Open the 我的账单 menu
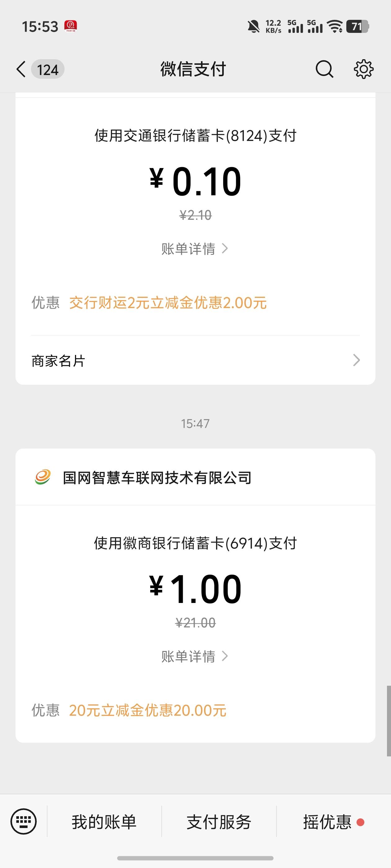Screen dimensions: 391x868 [104, 822]
